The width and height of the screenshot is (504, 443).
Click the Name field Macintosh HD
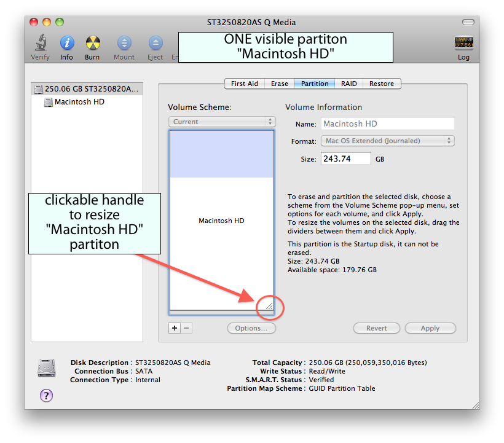coord(388,123)
